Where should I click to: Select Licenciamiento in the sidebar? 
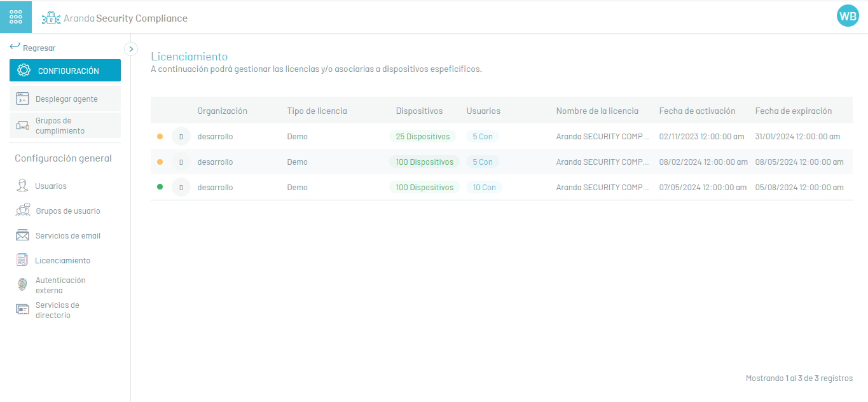pyautogui.click(x=62, y=260)
